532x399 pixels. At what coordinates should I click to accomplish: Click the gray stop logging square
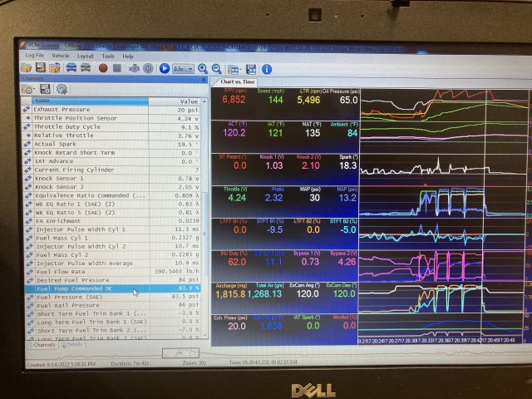click(117, 68)
